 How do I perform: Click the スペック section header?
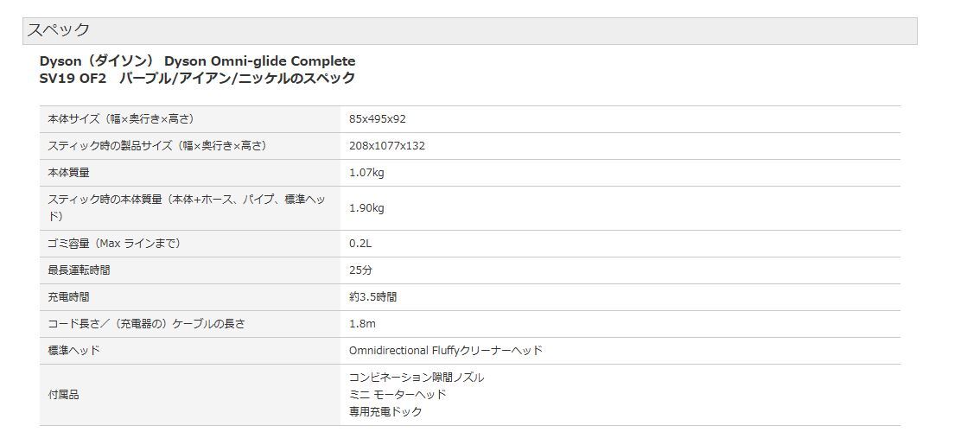tap(58, 30)
